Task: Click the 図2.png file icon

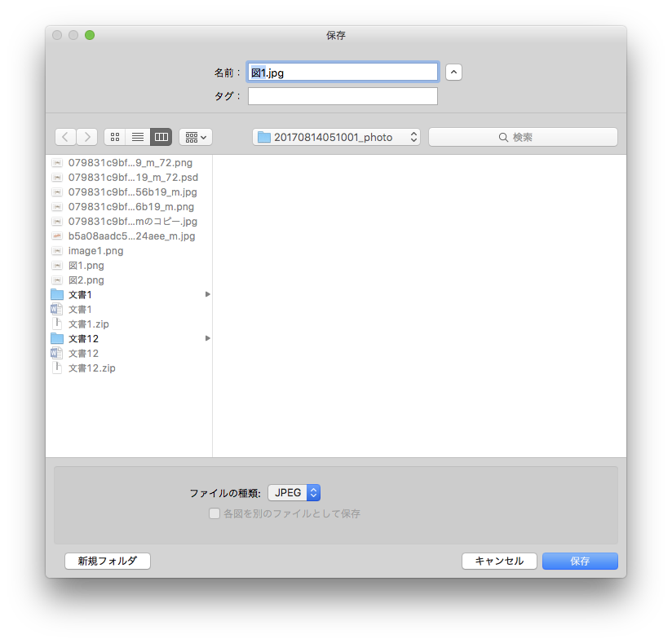Action: pyautogui.click(x=57, y=280)
